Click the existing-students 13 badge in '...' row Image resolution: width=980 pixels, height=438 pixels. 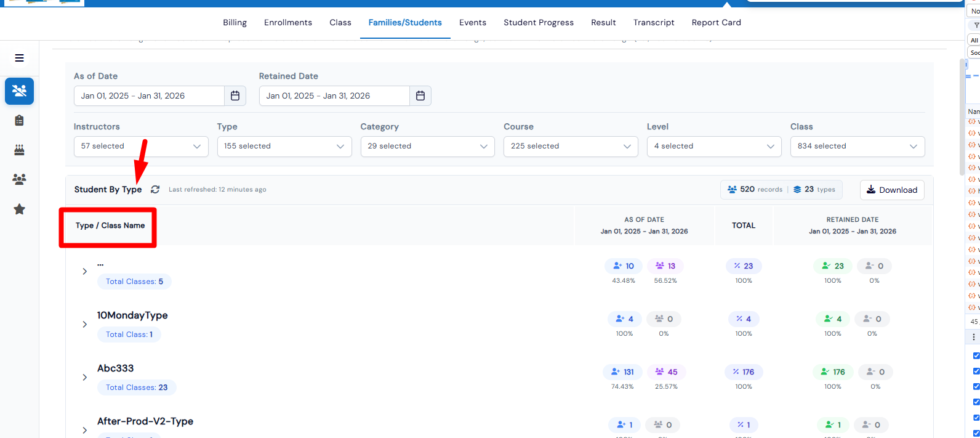point(666,266)
